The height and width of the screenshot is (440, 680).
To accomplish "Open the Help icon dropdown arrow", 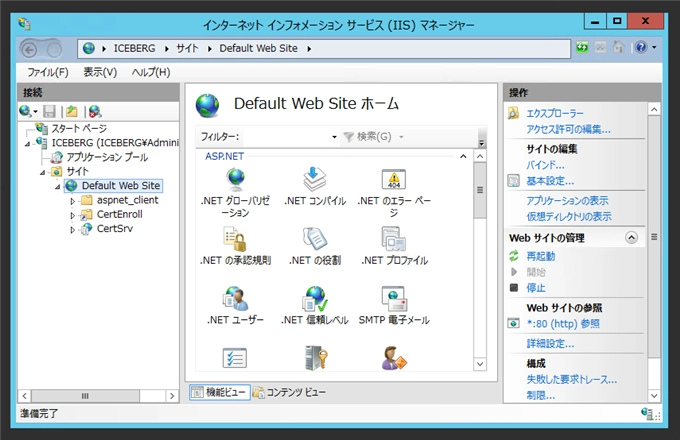I will point(654,47).
